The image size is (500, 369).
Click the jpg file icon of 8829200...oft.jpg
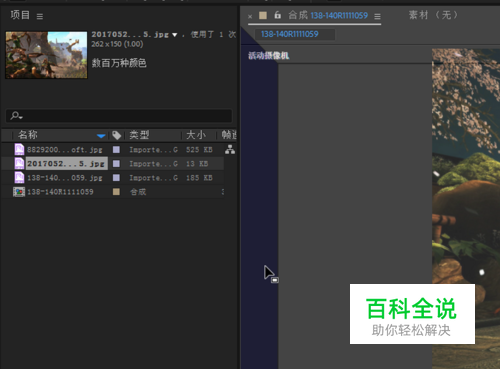[x=19, y=149]
